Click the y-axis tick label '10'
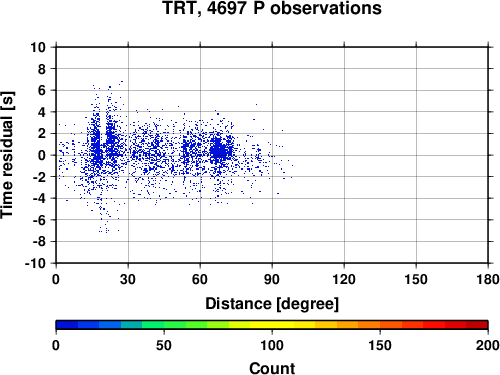The image size is (500, 375). coord(38,47)
